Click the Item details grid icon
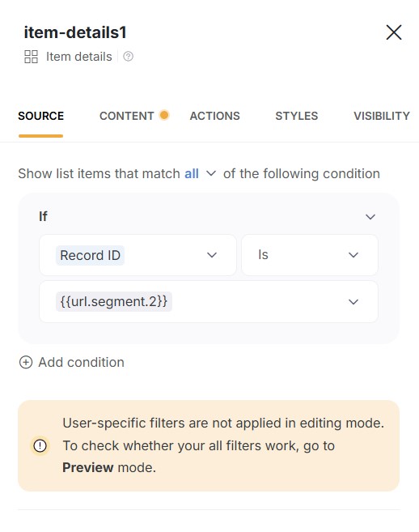419x532 pixels. [31, 57]
